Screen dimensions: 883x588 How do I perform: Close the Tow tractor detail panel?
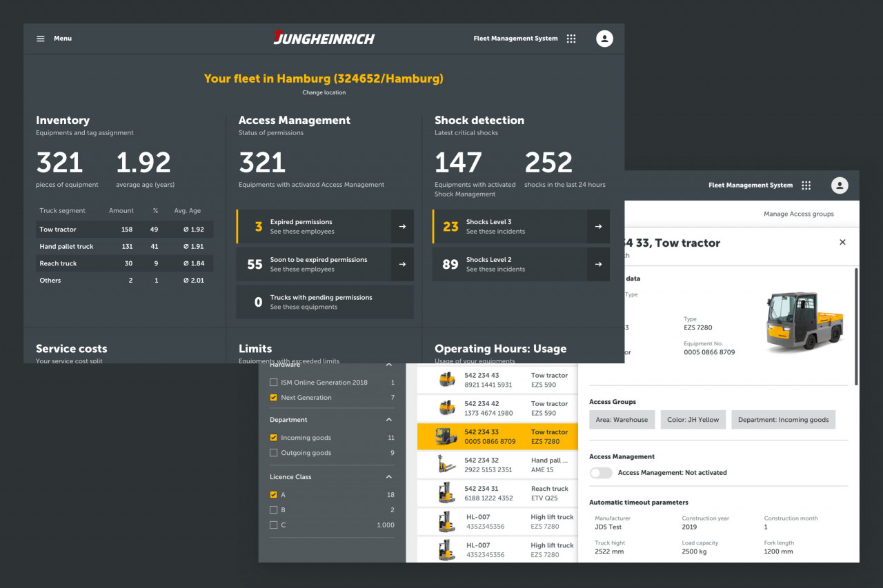click(842, 243)
